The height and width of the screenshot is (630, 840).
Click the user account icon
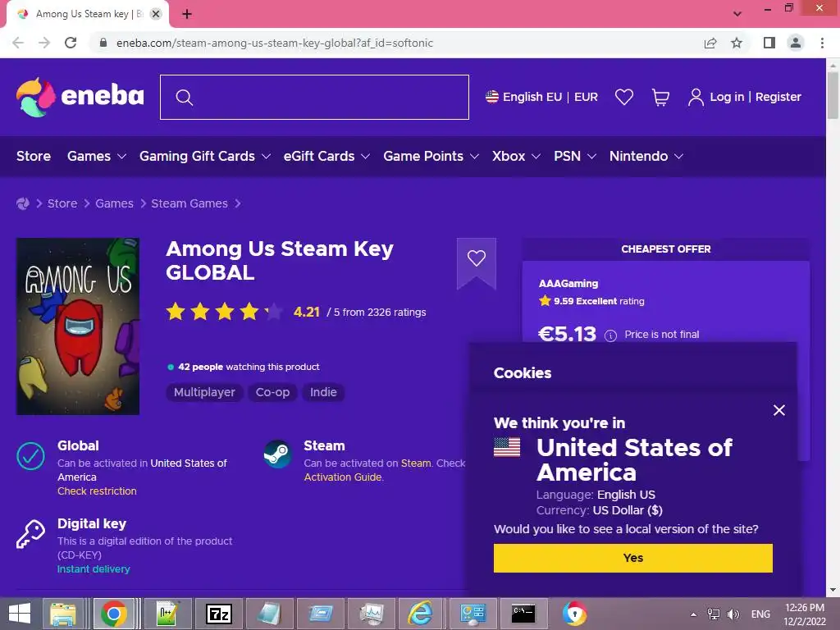(696, 97)
